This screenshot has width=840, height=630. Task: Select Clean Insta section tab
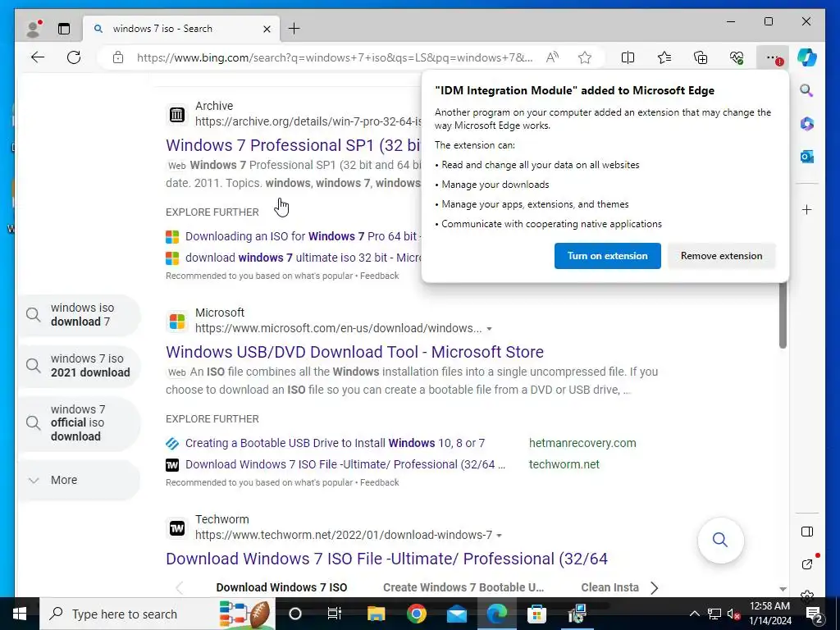click(609, 587)
